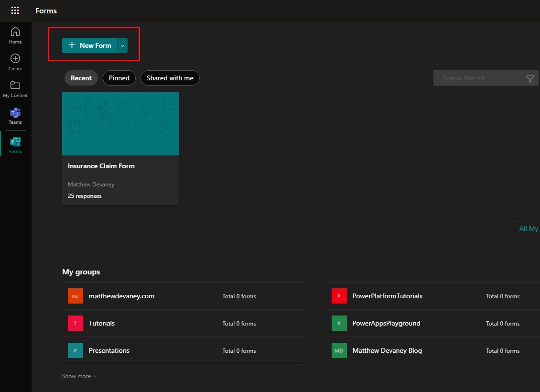Switch to the Pinned filter
Screen dimensions: 540x392
pos(119,78)
